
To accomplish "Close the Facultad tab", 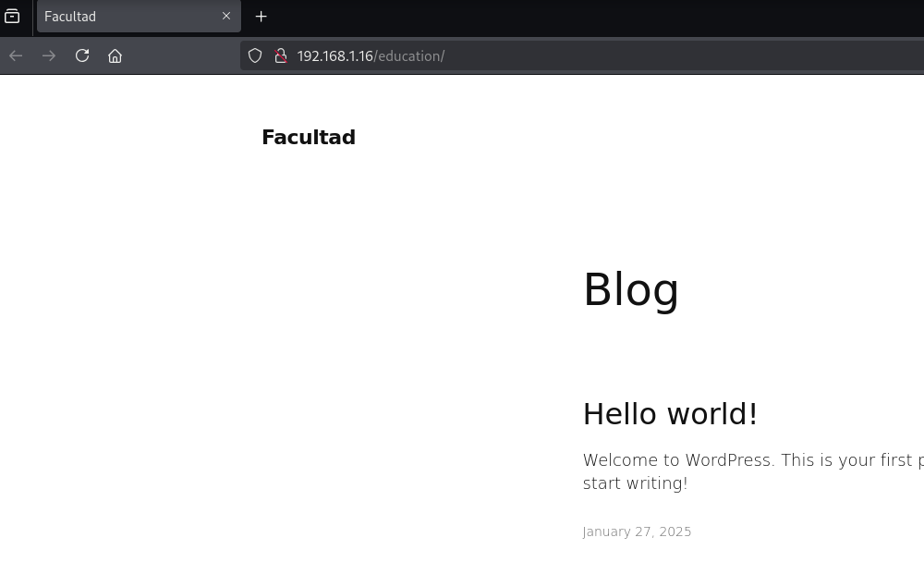I will (226, 17).
